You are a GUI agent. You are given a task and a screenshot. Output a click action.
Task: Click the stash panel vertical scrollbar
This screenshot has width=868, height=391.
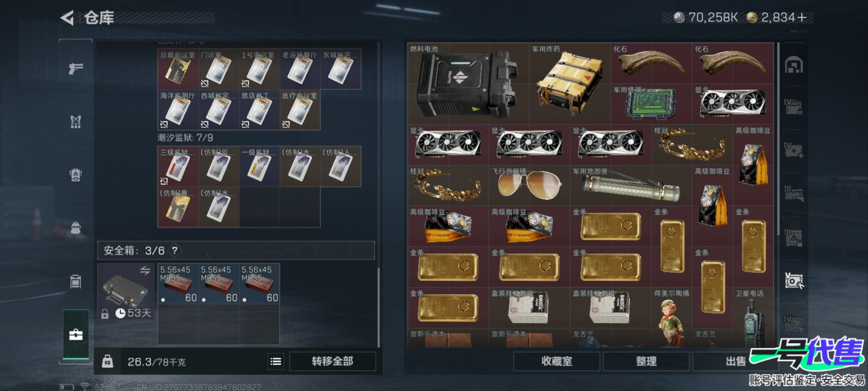click(778, 139)
